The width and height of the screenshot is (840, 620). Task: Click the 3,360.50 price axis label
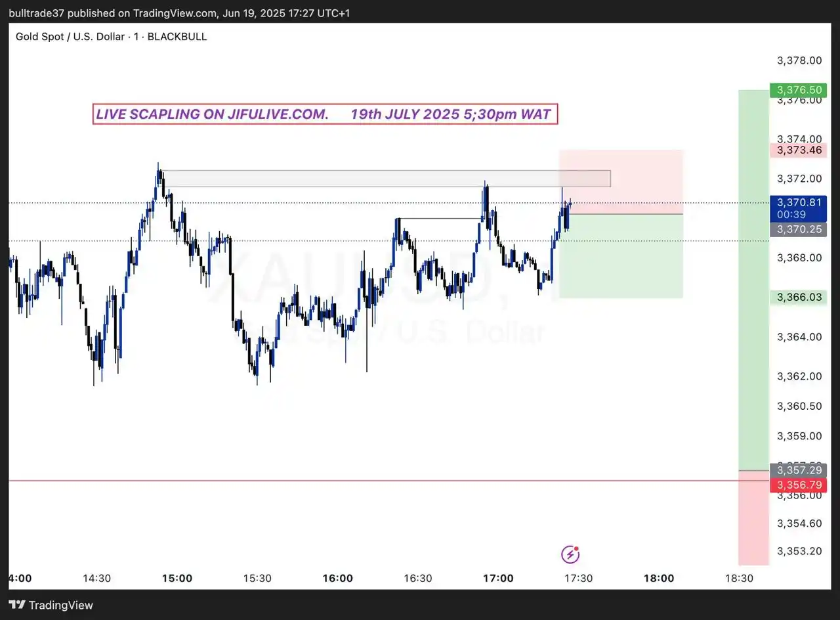[799, 406]
